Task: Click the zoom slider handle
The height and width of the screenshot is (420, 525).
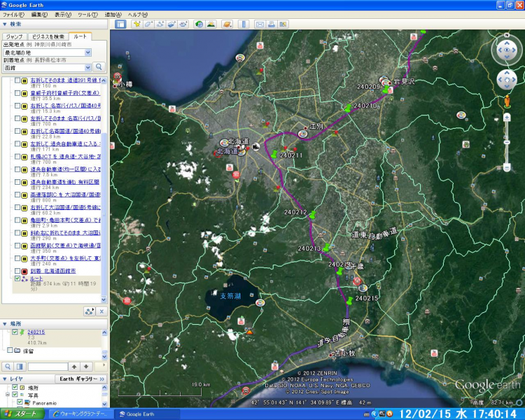Action: click(507, 142)
